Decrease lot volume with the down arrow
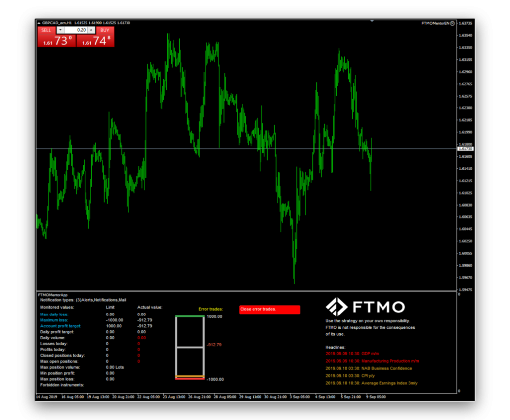Screen dimensions: 510x420 pyautogui.click(x=61, y=30)
